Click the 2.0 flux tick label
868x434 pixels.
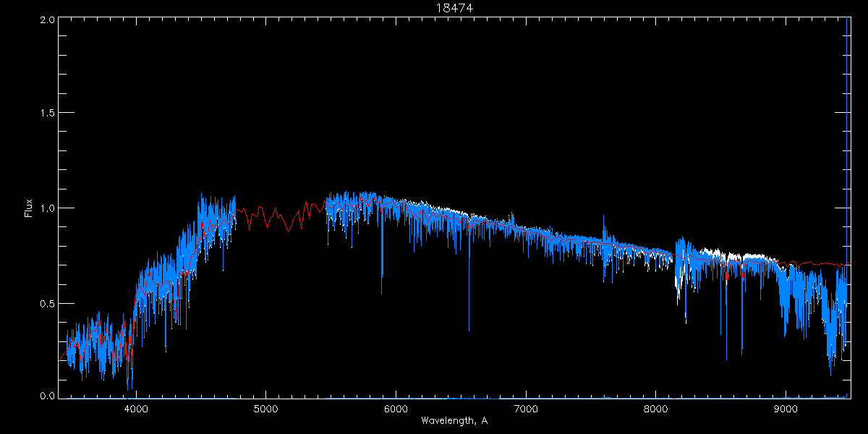[46, 20]
